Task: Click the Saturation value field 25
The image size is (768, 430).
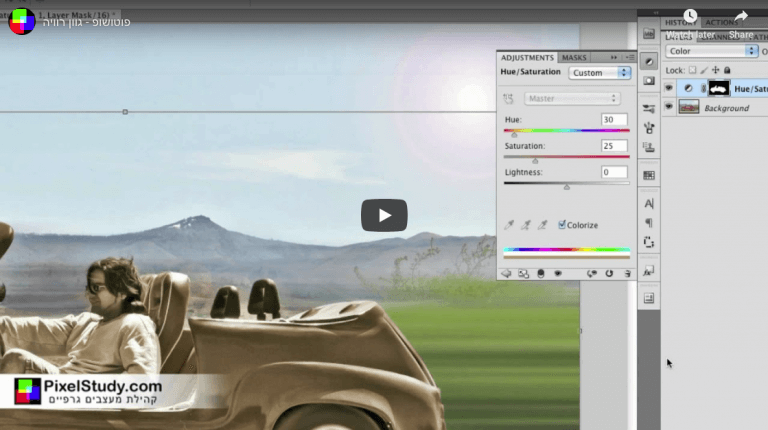Action: coord(614,146)
